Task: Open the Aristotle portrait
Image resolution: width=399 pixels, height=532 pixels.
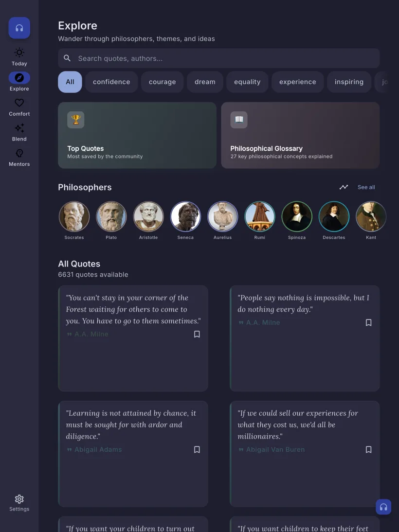Action: click(x=148, y=216)
